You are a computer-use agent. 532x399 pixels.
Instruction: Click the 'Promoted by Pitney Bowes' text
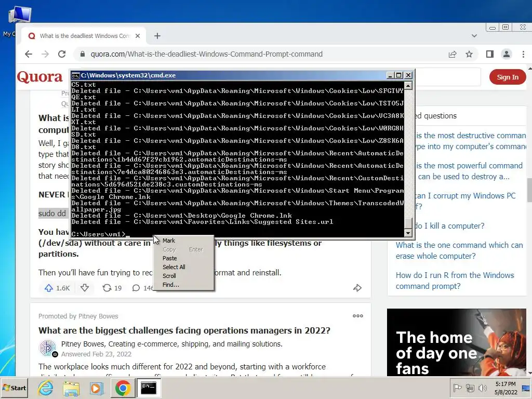78,316
